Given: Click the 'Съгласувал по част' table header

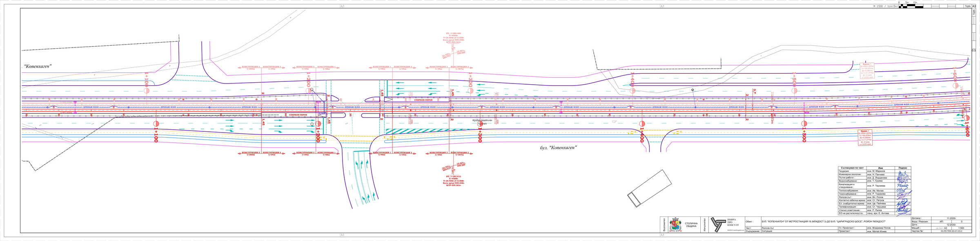Looking at the screenshot, I should click(852, 168).
